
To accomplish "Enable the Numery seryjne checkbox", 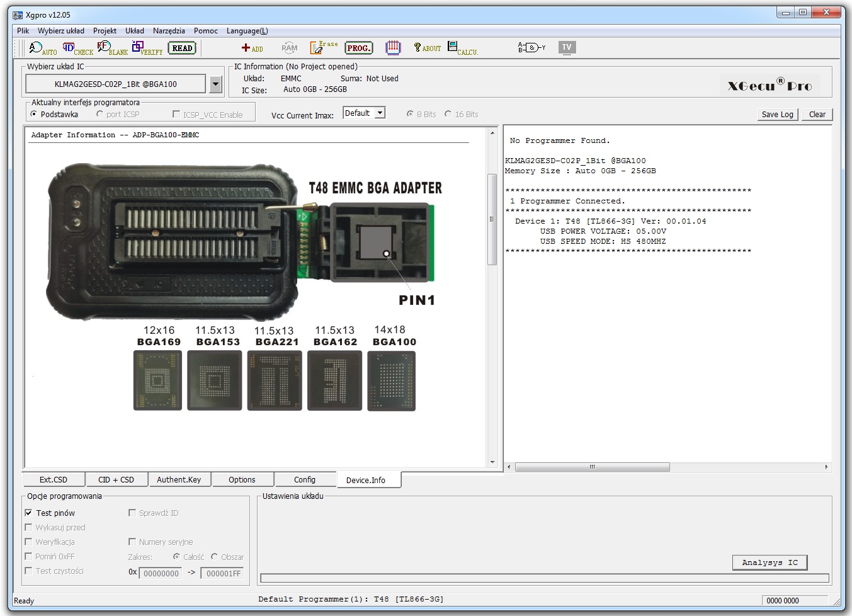I will pyautogui.click(x=132, y=542).
